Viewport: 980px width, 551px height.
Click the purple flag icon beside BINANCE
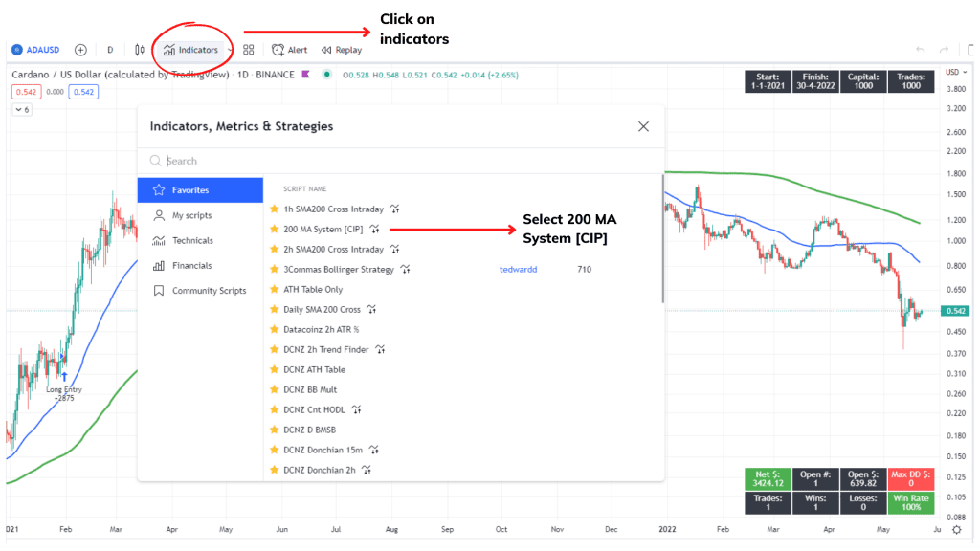pyautogui.click(x=305, y=75)
